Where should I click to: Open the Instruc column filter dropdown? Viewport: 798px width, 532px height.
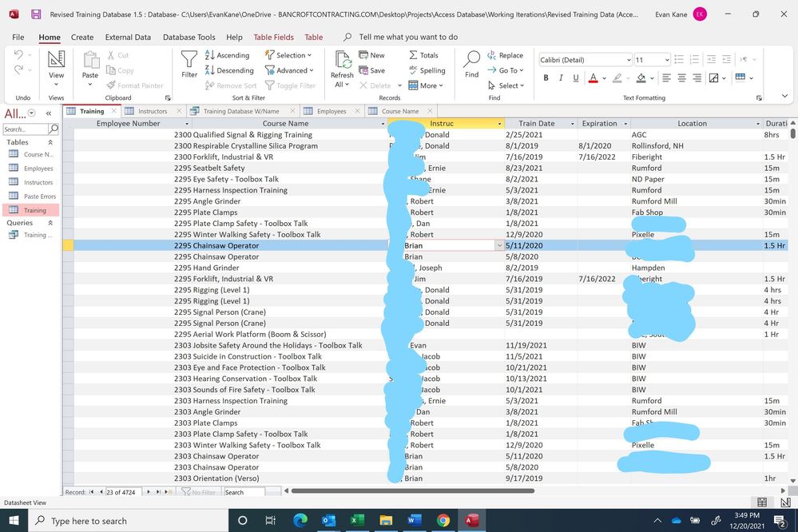click(499, 124)
